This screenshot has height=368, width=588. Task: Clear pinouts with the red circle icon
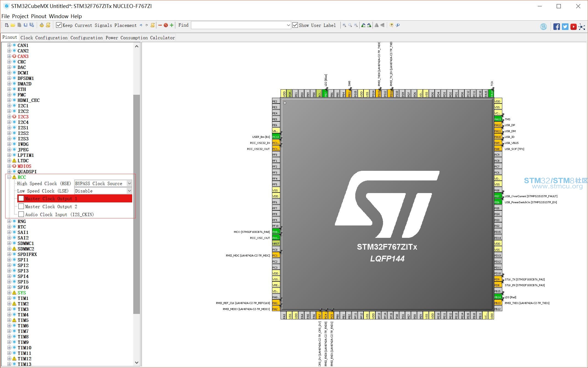click(166, 25)
